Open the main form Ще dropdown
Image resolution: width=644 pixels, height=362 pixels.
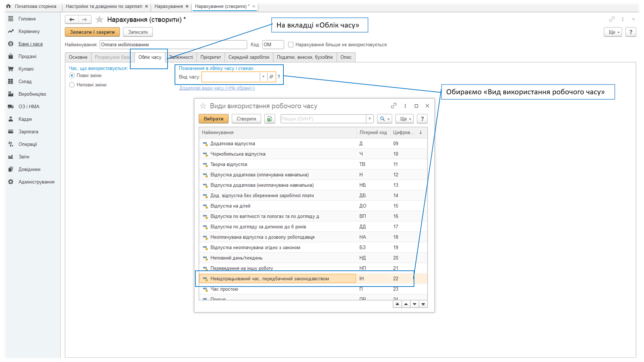click(613, 32)
